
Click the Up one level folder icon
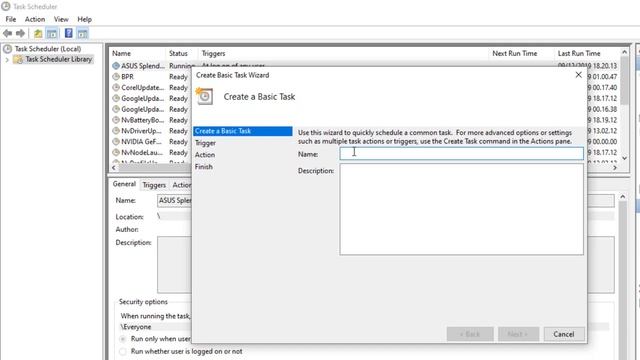(38, 33)
